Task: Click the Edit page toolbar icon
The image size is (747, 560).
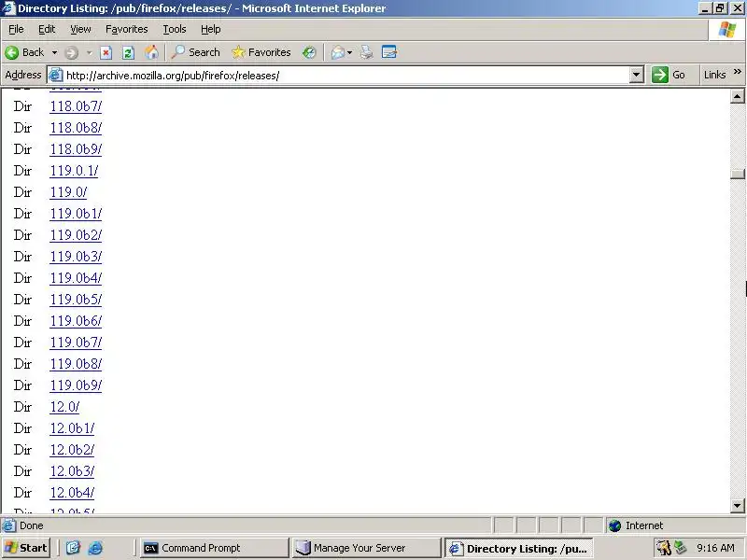Action: (389, 52)
